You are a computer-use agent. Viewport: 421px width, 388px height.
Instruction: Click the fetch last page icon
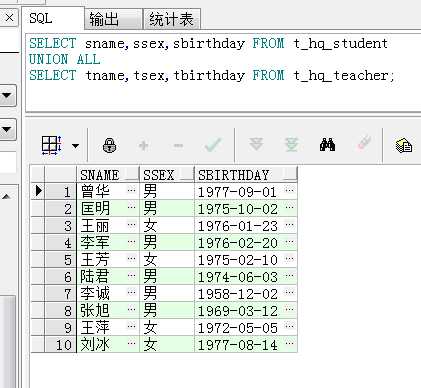pyautogui.click(x=292, y=145)
